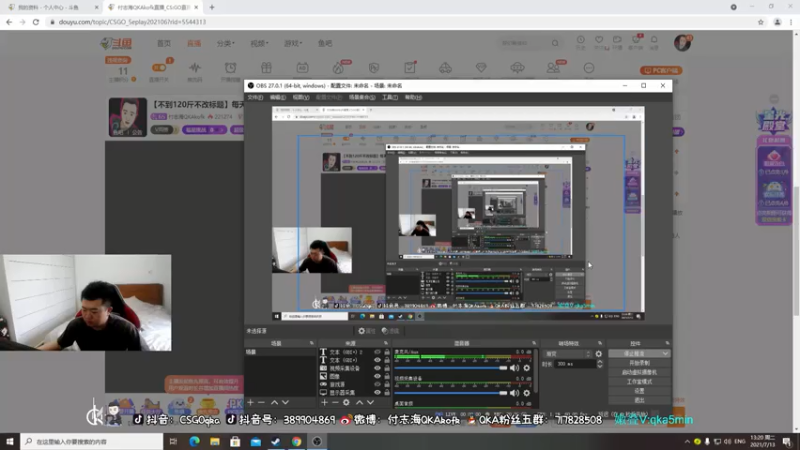
Task: Toggle visibility of 显示器采集 source
Action: [x=378, y=392]
